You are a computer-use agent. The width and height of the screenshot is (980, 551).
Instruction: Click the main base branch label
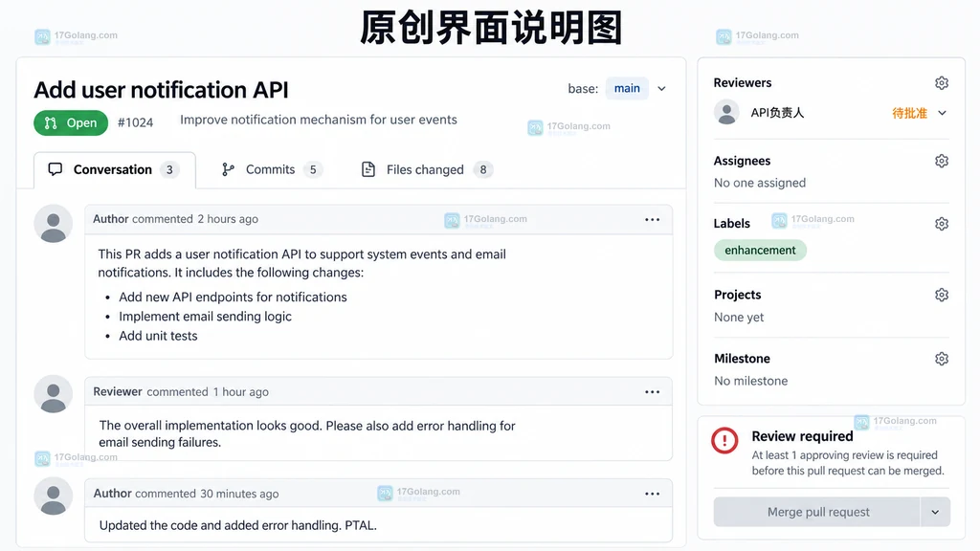click(627, 89)
